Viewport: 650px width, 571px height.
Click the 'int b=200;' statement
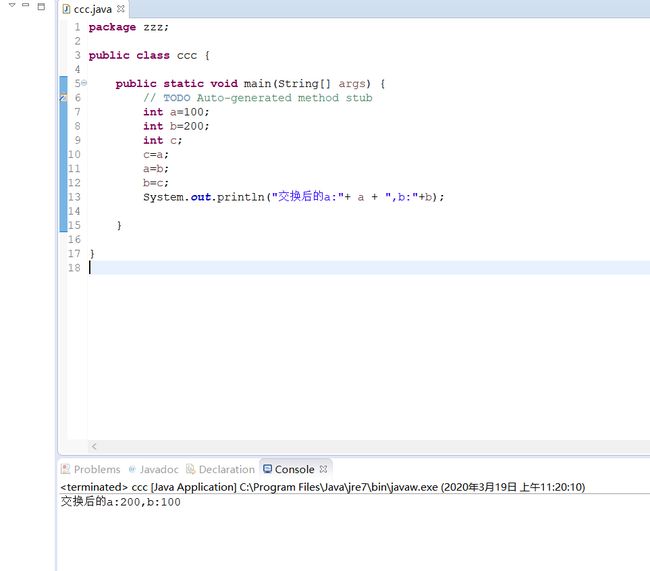click(176, 126)
